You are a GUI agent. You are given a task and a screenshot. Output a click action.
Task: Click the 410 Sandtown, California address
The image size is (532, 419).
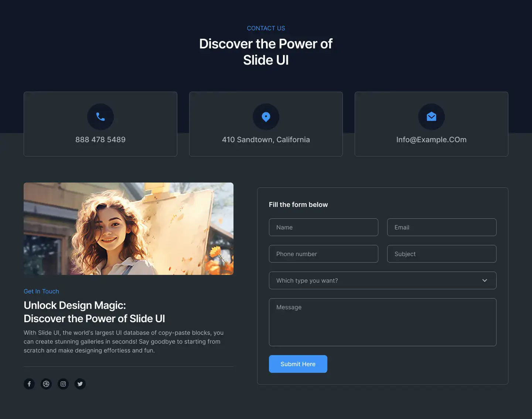(266, 140)
